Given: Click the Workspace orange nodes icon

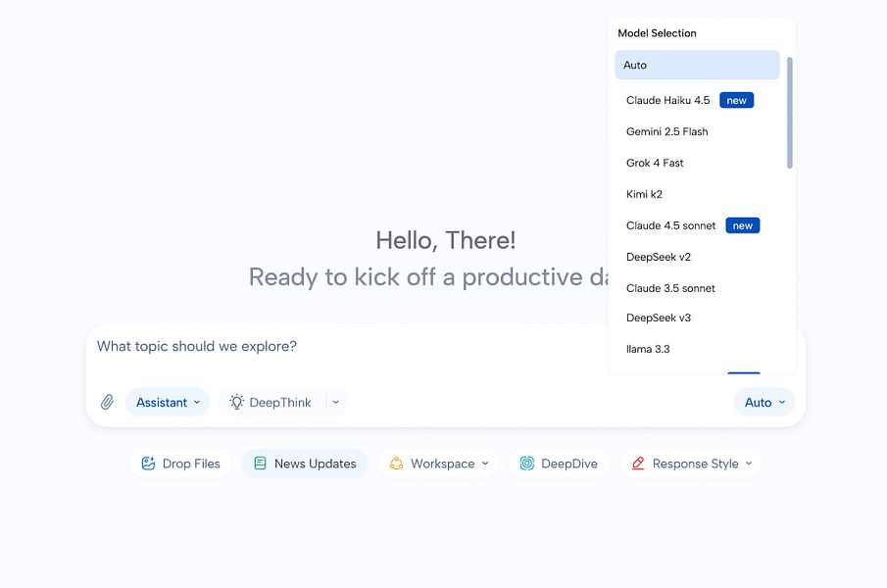Looking at the screenshot, I should pyautogui.click(x=397, y=464).
